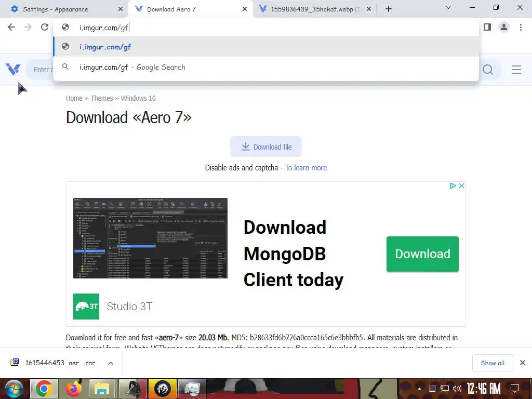This screenshot has height=399, width=532.
Task: Go forward using the browser arrow
Action: pos(28,27)
